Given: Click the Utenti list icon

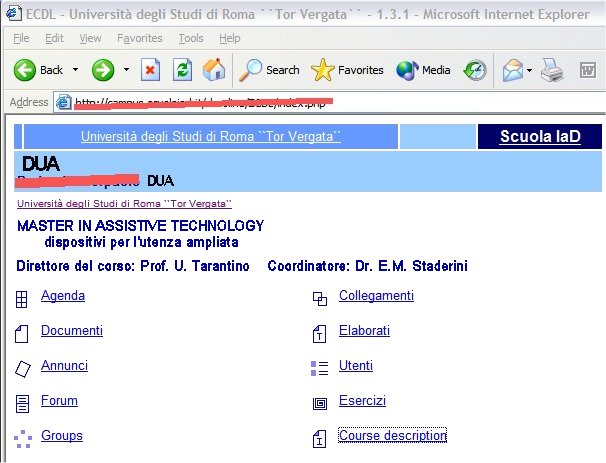Looking at the screenshot, I should coord(320,368).
